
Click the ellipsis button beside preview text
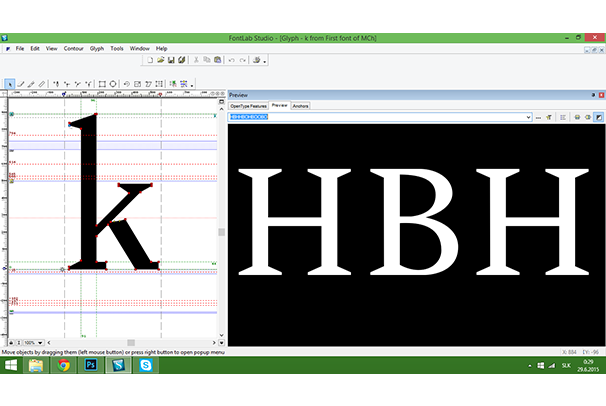539,117
